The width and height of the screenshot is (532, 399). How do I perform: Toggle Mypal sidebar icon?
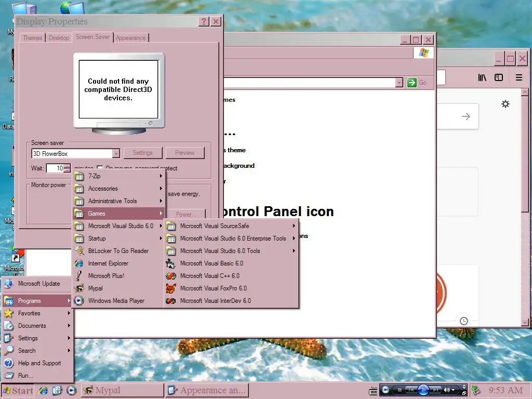click(499, 78)
